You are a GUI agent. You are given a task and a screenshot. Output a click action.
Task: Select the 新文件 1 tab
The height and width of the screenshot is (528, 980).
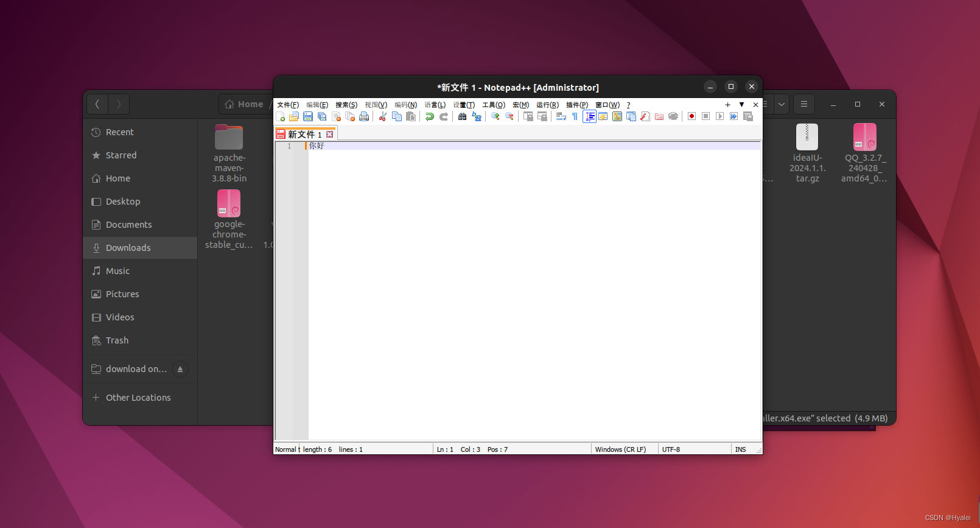tap(304, 134)
